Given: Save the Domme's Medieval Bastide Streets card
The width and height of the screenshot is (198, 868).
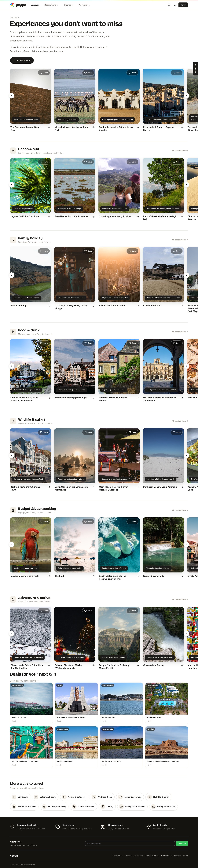Looking at the screenshot, I should click(132, 343).
